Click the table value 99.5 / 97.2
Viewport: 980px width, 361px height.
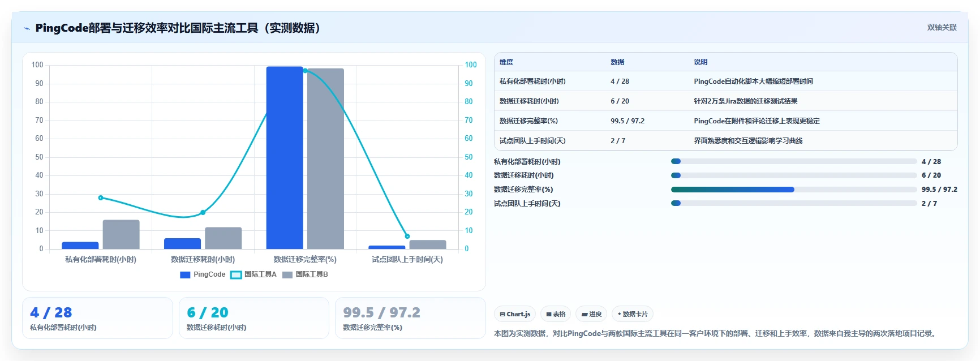(x=627, y=121)
